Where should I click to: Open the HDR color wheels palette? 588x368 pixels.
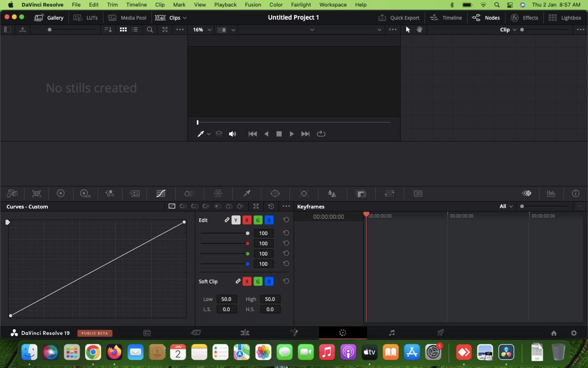point(85,194)
